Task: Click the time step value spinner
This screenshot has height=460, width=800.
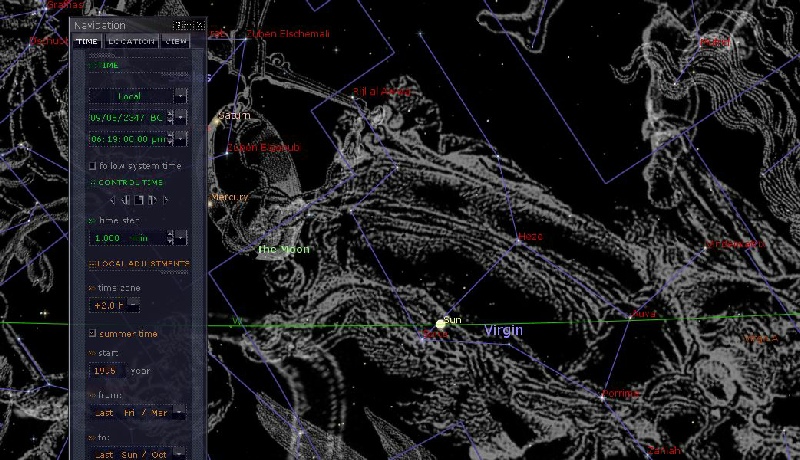Action: 170,238
